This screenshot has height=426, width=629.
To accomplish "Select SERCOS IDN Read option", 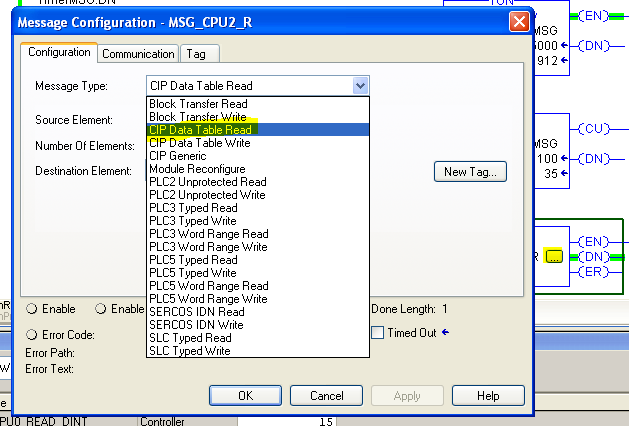I will click(x=258, y=312).
